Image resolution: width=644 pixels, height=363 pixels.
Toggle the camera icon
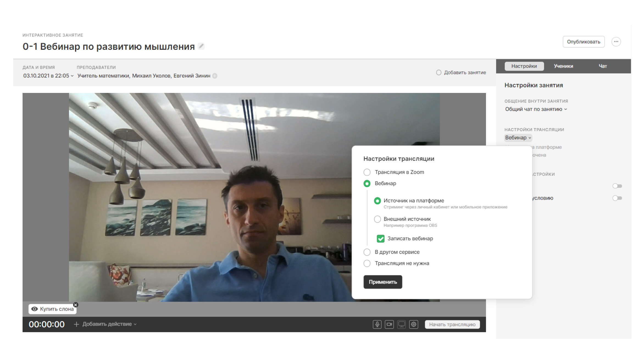tap(389, 324)
